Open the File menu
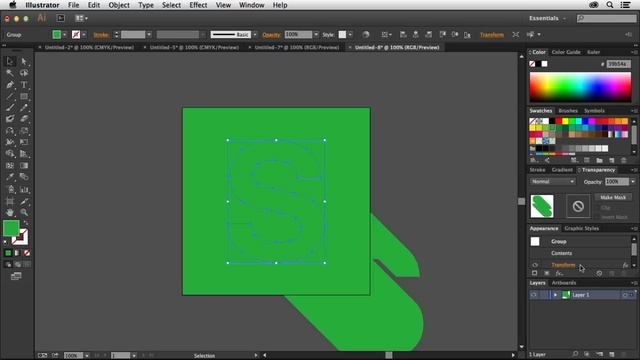 pyautogui.click(x=73, y=5)
